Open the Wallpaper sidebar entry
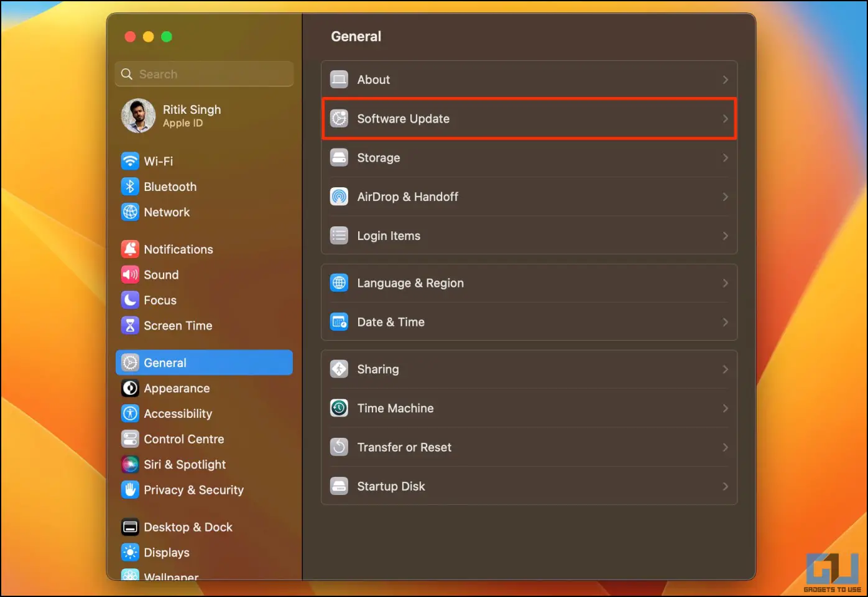 [x=204, y=576]
